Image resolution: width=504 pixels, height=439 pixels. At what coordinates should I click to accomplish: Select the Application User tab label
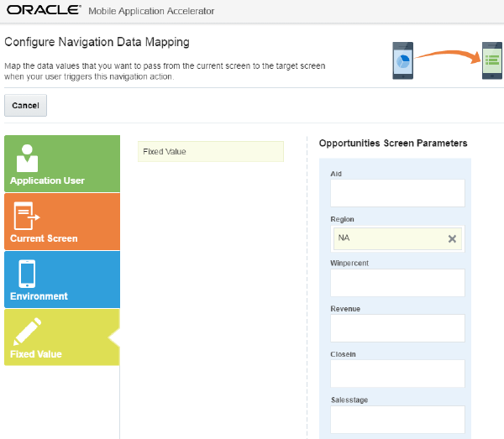click(x=47, y=180)
